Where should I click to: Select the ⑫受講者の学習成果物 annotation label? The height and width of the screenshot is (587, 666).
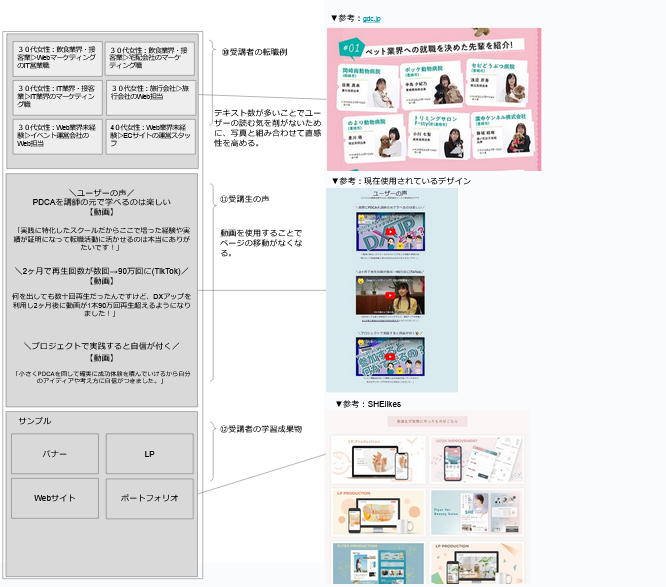tap(261, 429)
